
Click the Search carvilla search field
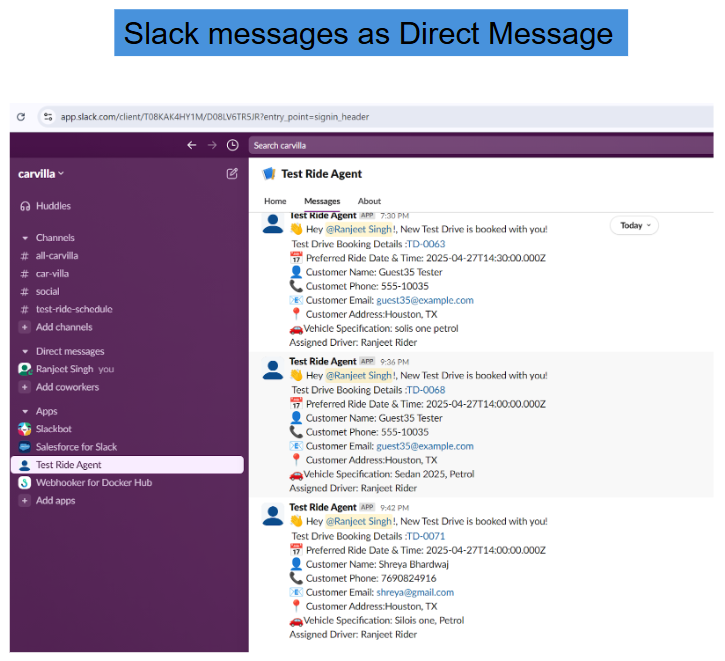481,146
